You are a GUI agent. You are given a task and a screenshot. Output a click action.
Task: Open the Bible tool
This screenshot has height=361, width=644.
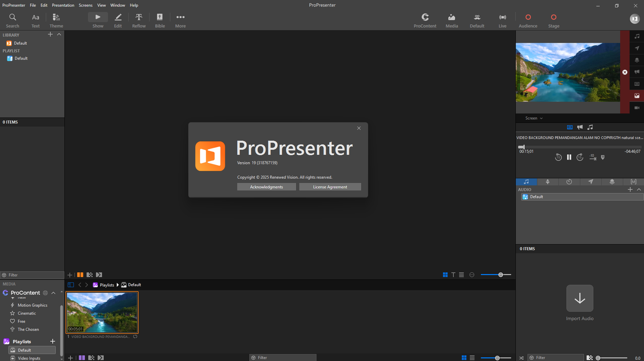click(160, 21)
